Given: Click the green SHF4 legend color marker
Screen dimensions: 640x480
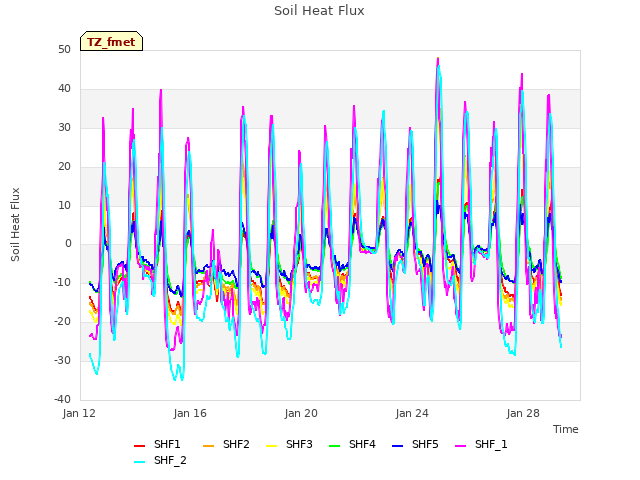Looking at the screenshot, I should (335, 446).
